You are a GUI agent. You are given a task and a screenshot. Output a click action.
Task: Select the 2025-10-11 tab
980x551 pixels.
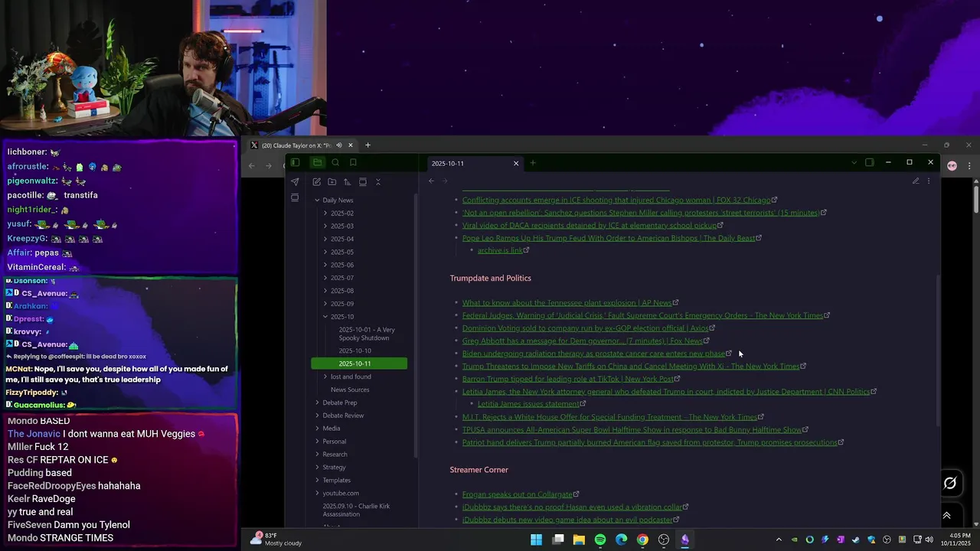(475, 163)
